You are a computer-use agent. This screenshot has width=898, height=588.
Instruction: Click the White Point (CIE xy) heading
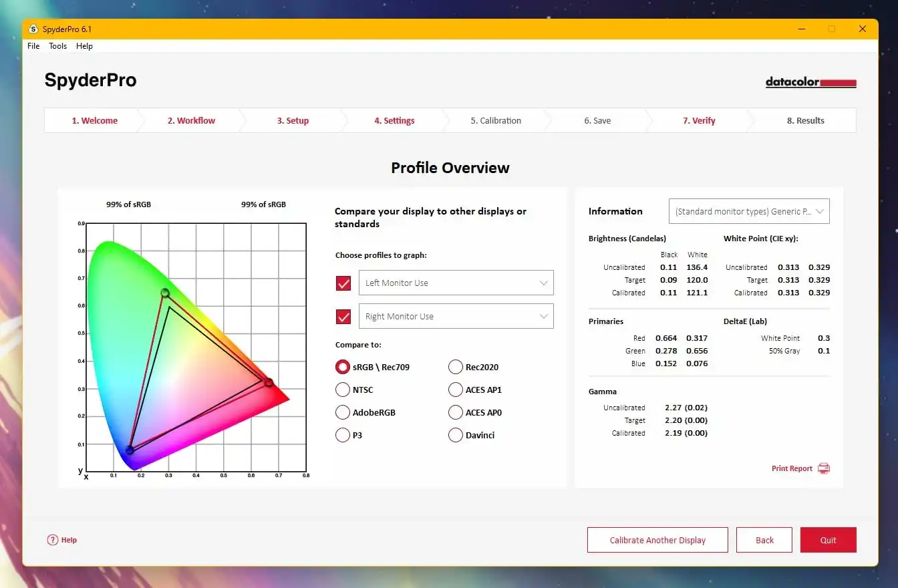pos(761,239)
